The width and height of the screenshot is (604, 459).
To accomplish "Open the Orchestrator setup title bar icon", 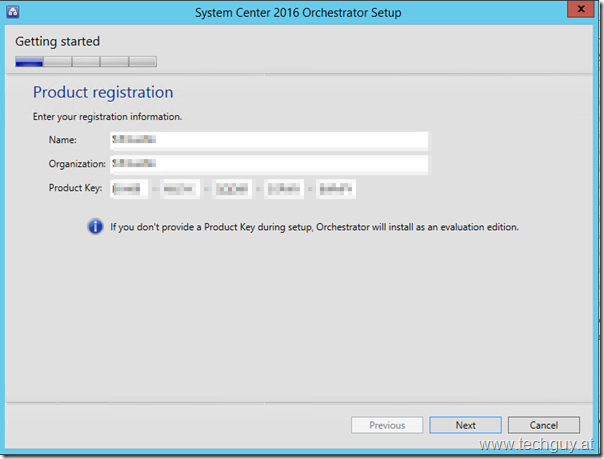I will pyautogui.click(x=13, y=12).
